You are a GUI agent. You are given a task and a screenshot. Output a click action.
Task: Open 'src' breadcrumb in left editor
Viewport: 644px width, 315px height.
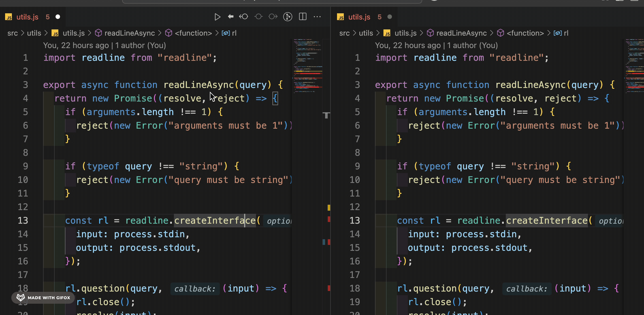pos(12,33)
